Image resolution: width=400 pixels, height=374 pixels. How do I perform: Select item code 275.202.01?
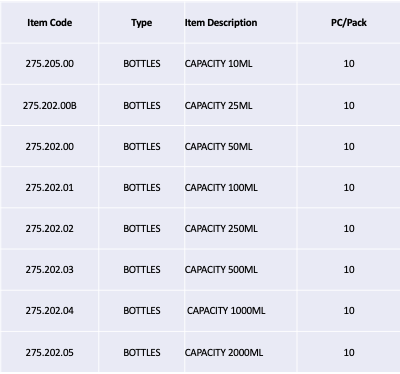[50, 188]
